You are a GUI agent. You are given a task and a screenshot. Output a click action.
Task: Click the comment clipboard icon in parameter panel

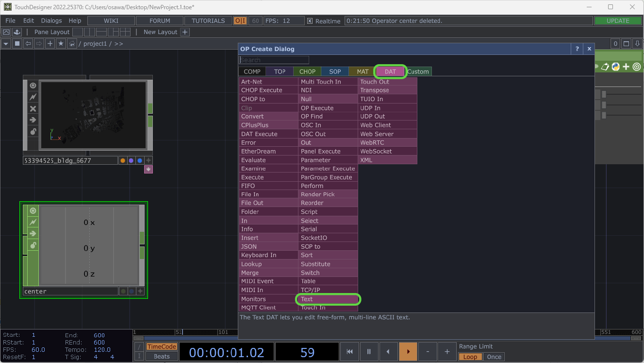click(605, 67)
